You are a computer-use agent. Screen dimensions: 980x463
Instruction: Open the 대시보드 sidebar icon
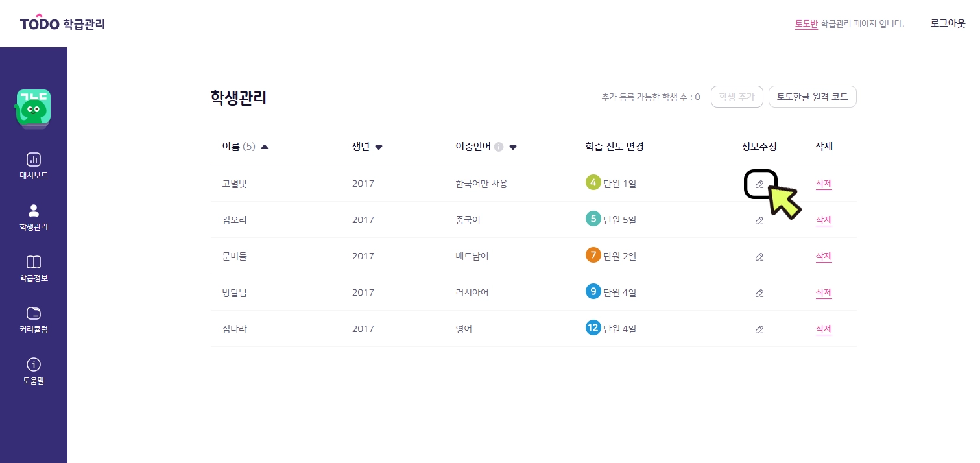34,160
